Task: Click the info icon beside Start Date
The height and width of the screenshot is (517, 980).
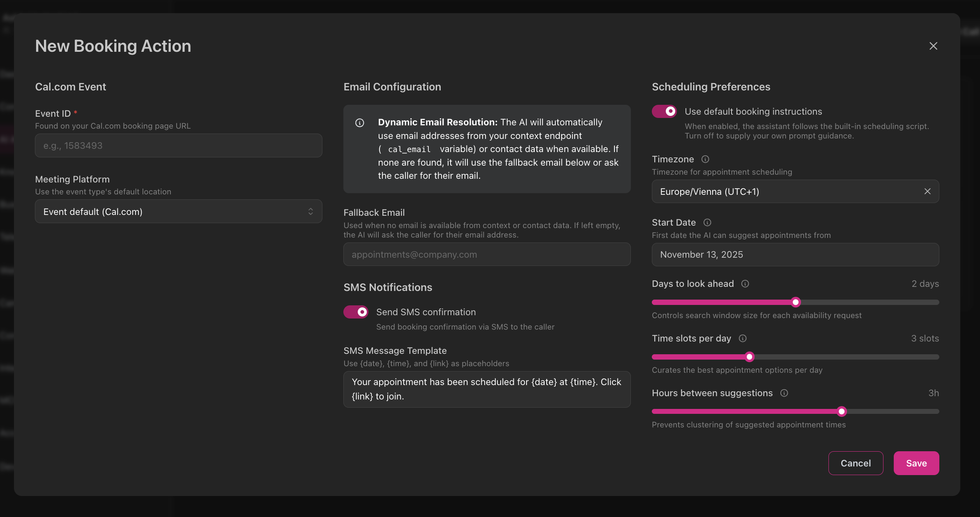Action: [707, 222]
